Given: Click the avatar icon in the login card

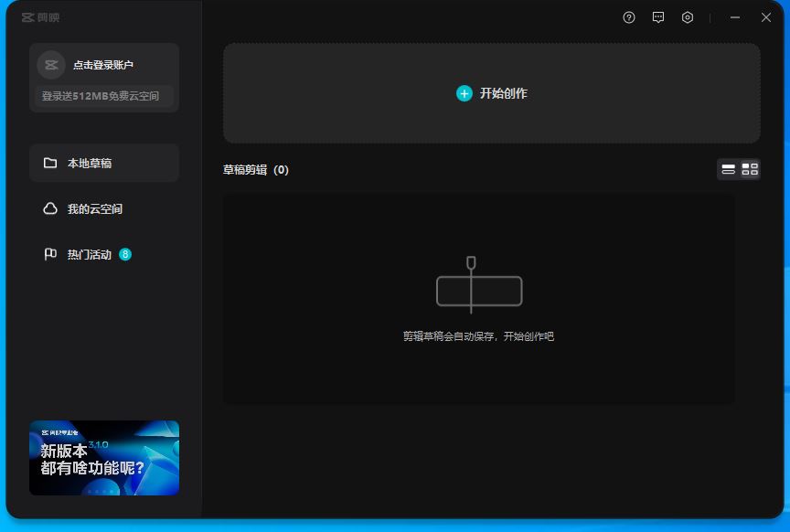Looking at the screenshot, I should tap(50, 65).
